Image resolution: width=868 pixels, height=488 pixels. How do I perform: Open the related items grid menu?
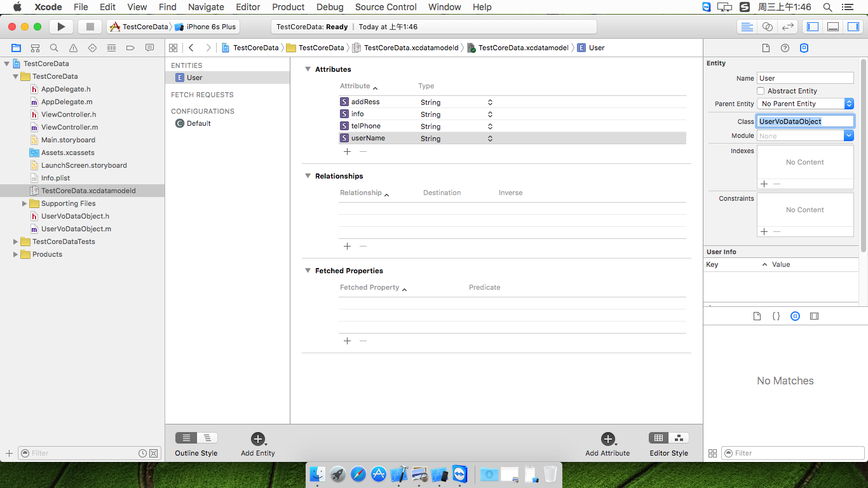pyautogui.click(x=173, y=48)
